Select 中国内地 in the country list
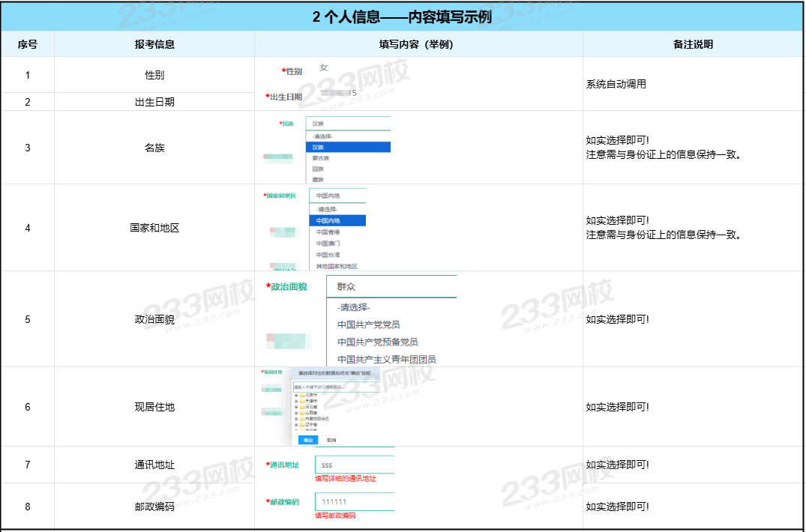 pyautogui.click(x=337, y=221)
